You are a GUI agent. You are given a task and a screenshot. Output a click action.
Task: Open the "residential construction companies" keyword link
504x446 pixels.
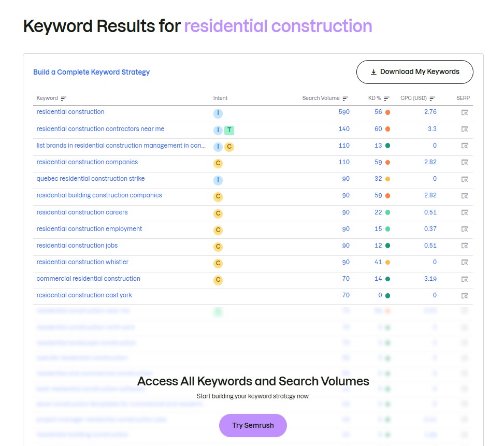(87, 163)
